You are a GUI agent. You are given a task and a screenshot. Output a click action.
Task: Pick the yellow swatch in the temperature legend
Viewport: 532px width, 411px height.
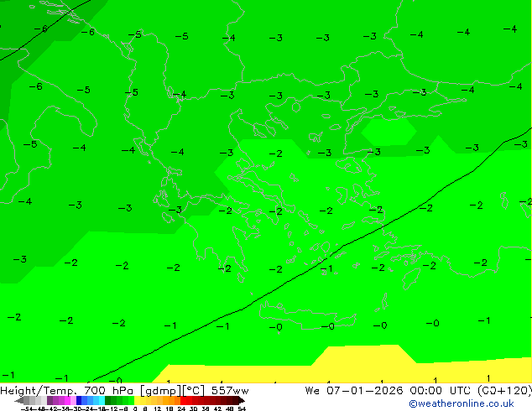138,400
